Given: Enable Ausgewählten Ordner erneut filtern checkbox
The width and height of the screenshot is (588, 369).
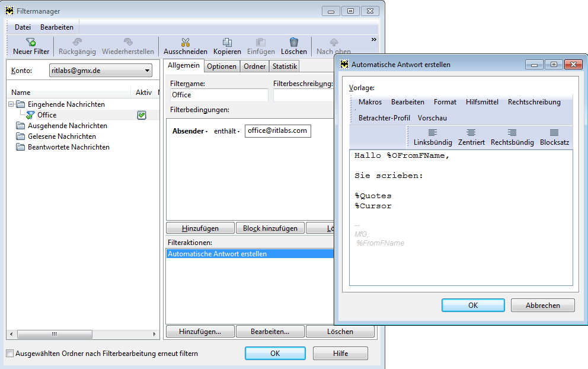Looking at the screenshot, I should click(x=10, y=353).
